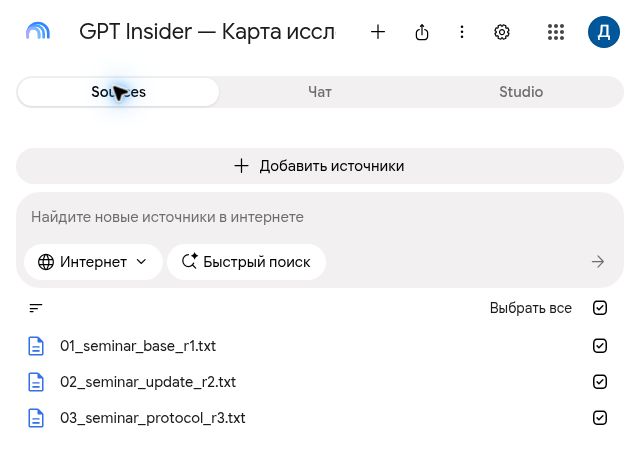The height and width of the screenshot is (450, 640).
Task: Switch to the Sources tab
Action: point(118,92)
